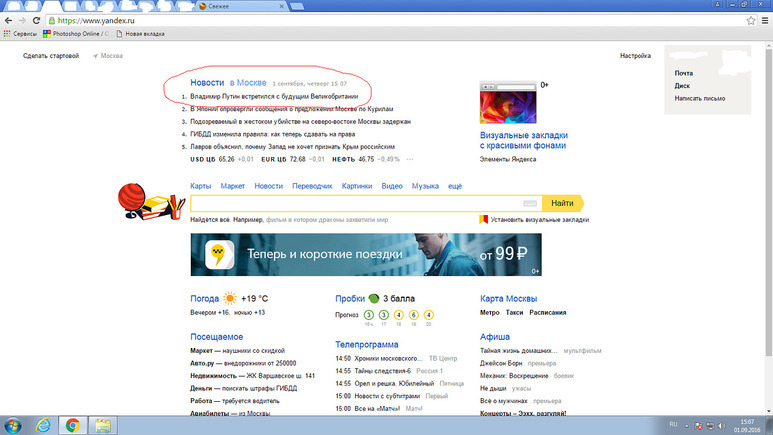Open news item about ГИБДД правила
The width and height of the screenshot is (773, 435).
[273, 134]
